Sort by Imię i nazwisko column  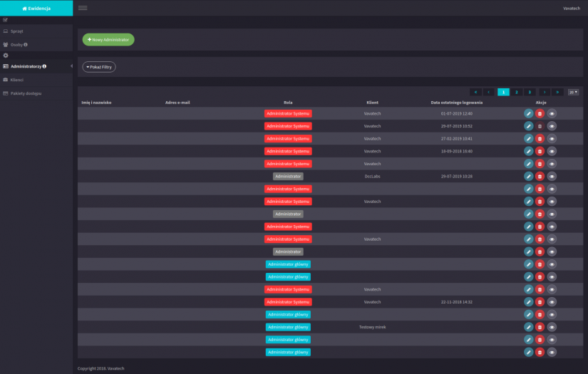point(96,103)
